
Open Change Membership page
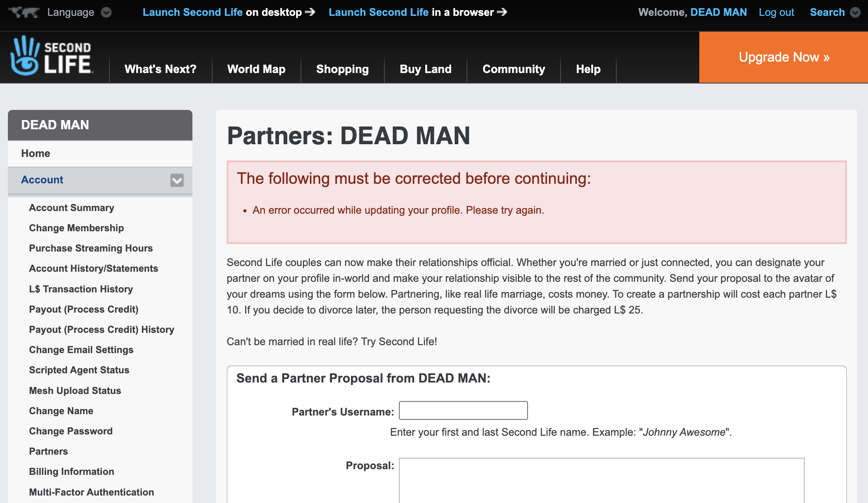pyautogui.click(x=76, y=228)
